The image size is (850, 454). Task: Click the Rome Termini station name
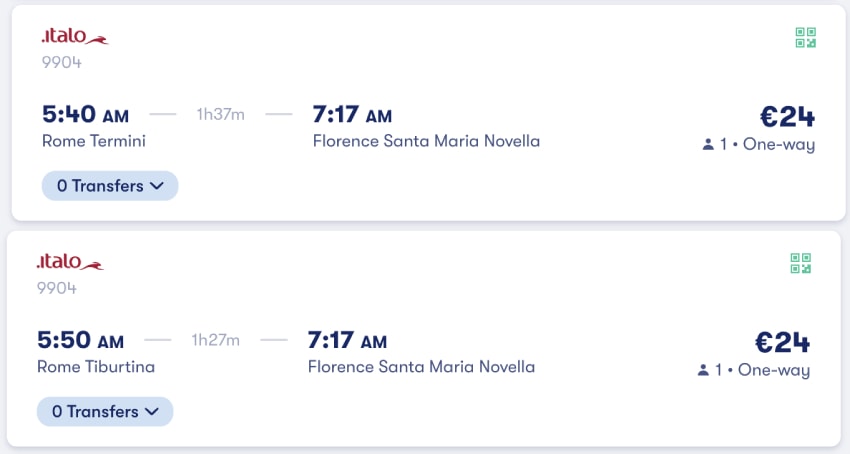[94, 141]
